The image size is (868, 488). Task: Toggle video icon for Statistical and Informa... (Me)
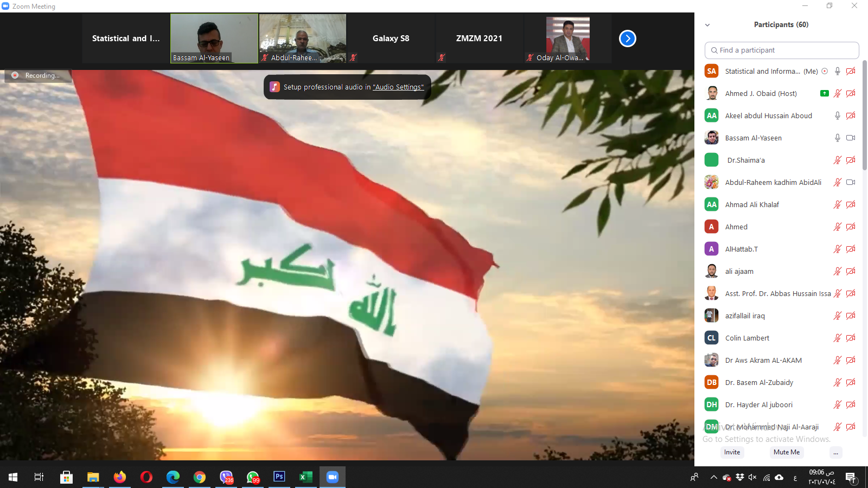850,71
